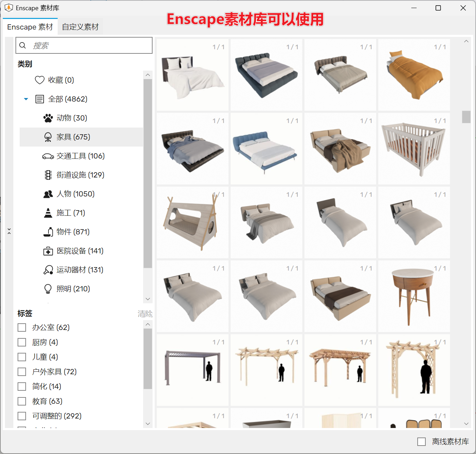Open the 照明 (210) category
The width and height of the screenshot is (476, 454).
81,289
